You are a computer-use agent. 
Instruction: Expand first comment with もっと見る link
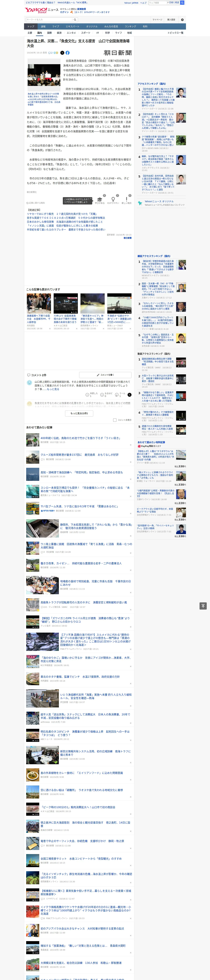point(53,389)
